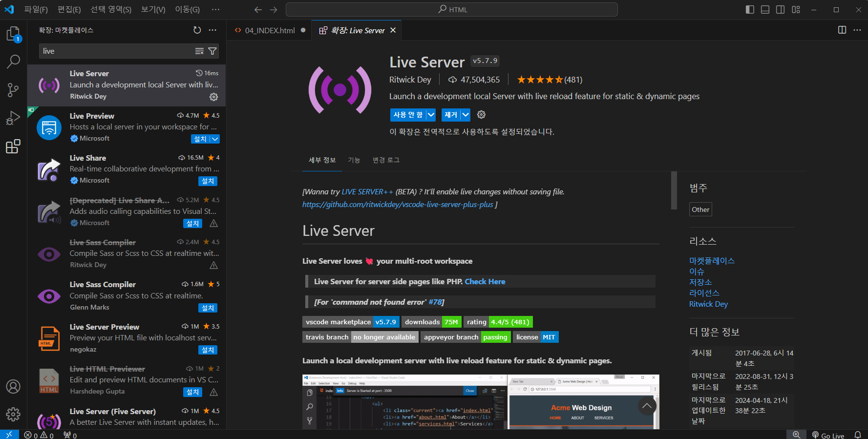
Task: Refresh the extensions marketplace list
Action: [197, 30]
